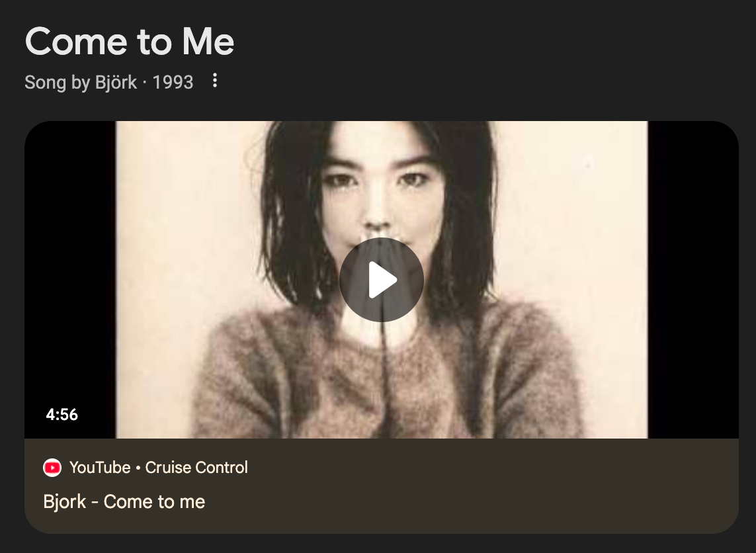Play the Bjork Come to me video

pos(382,280)
